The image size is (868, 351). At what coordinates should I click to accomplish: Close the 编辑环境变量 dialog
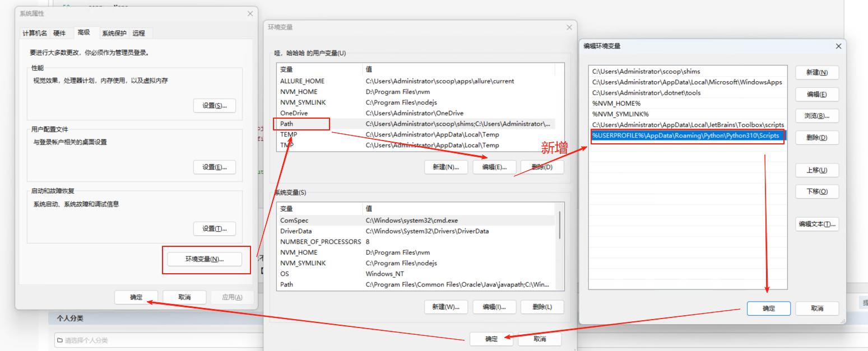point(838,46)
